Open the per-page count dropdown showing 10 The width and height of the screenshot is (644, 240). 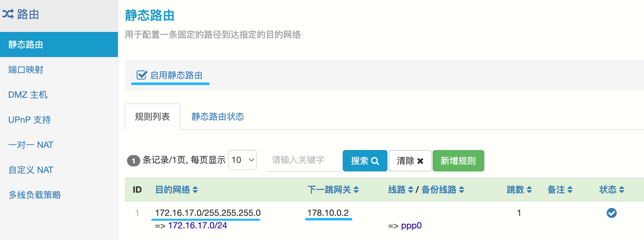click(x=243, y=161)
